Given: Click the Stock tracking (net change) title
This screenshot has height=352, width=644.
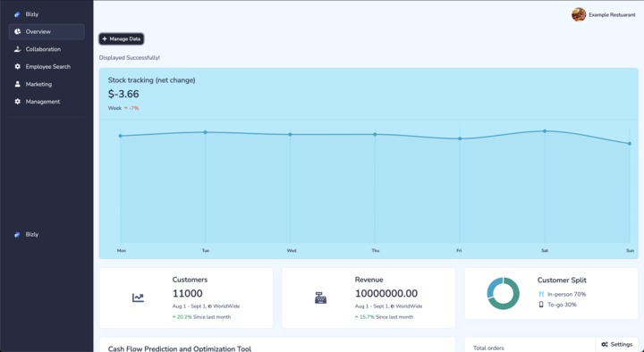Looking at the screenshot, I should 151,80.
